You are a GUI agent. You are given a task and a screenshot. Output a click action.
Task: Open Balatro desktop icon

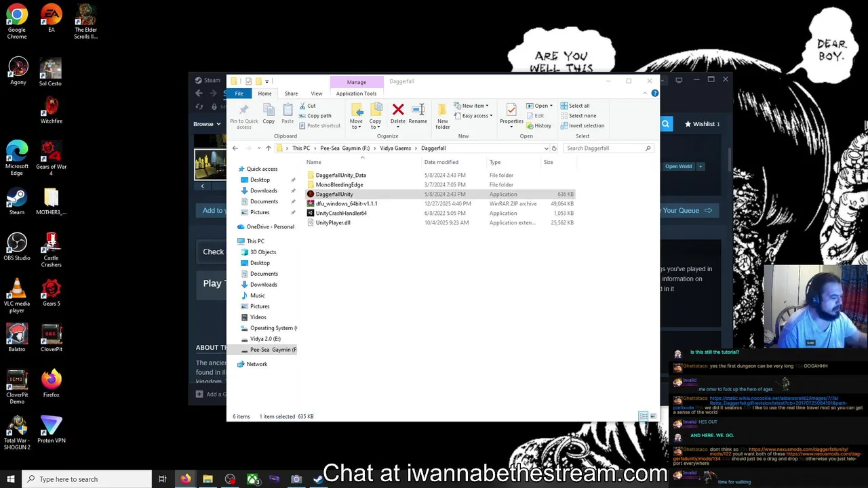17,338
